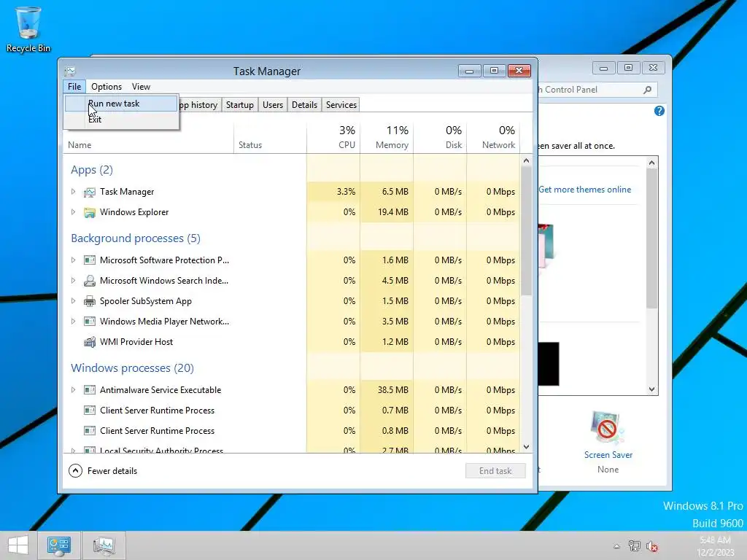The height and width of the screenshot is (560, 747).
Task: Switch to the Details tab
Action: click(304, 105)
